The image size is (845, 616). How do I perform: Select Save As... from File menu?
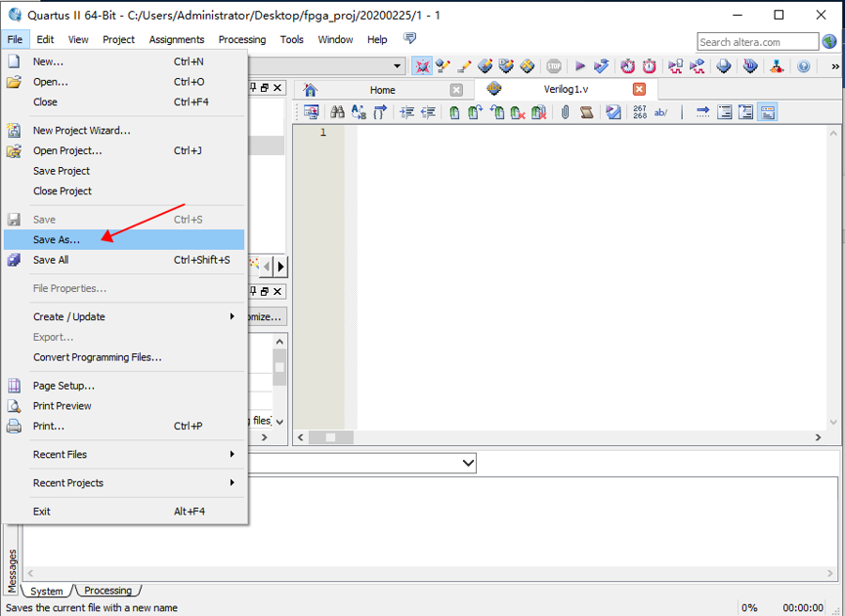point(57,239)
